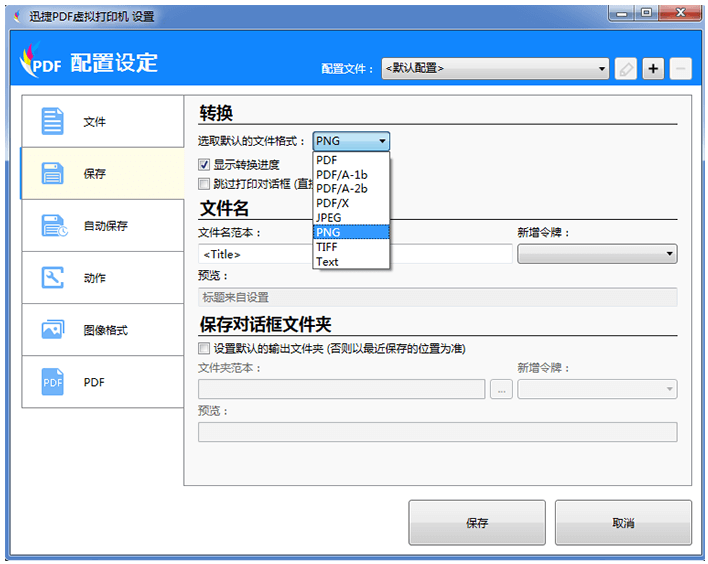Add a new profile with plus icon

[x=653, y=69]
